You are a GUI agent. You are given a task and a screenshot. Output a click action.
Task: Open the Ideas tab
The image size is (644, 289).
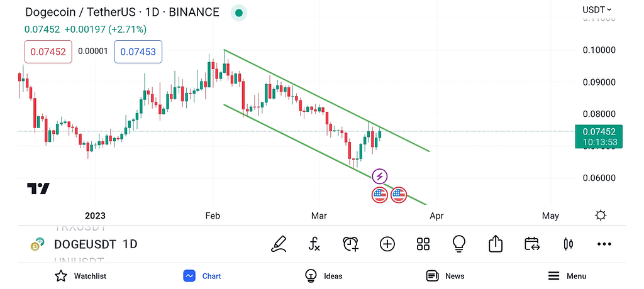(324, 276)
